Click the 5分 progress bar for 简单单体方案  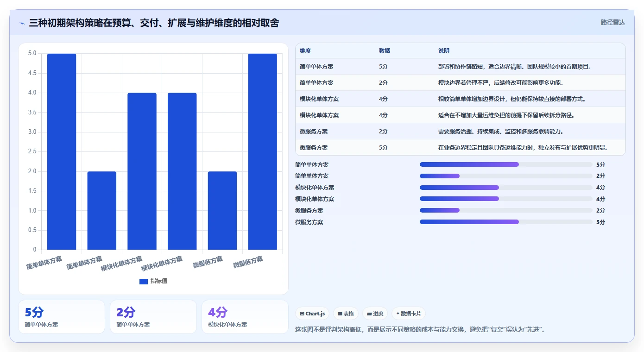pos(506,164)
